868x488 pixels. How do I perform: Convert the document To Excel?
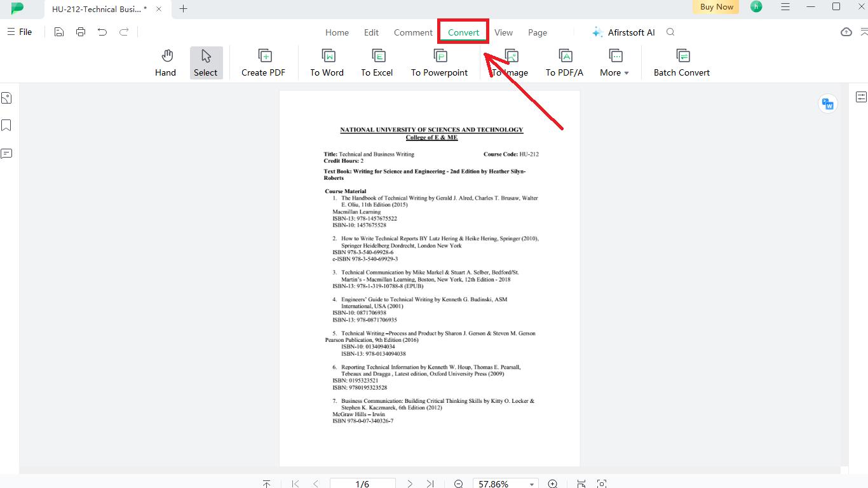(377, 63)
